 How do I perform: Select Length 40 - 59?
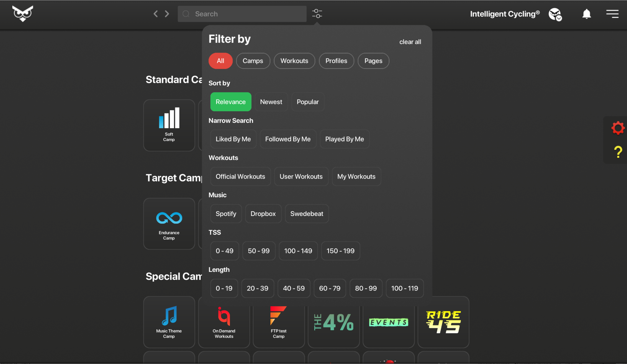(294, 288)
